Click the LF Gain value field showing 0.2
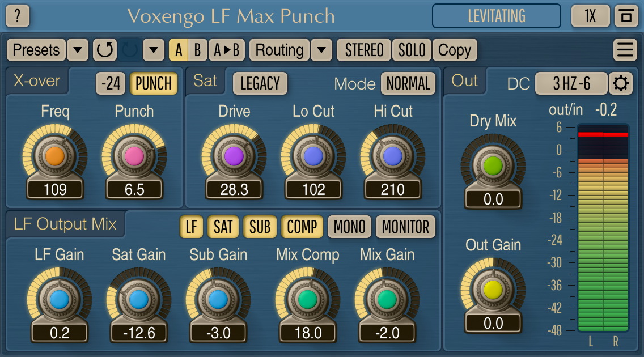644x357 pixels. (x=60, y=333)
